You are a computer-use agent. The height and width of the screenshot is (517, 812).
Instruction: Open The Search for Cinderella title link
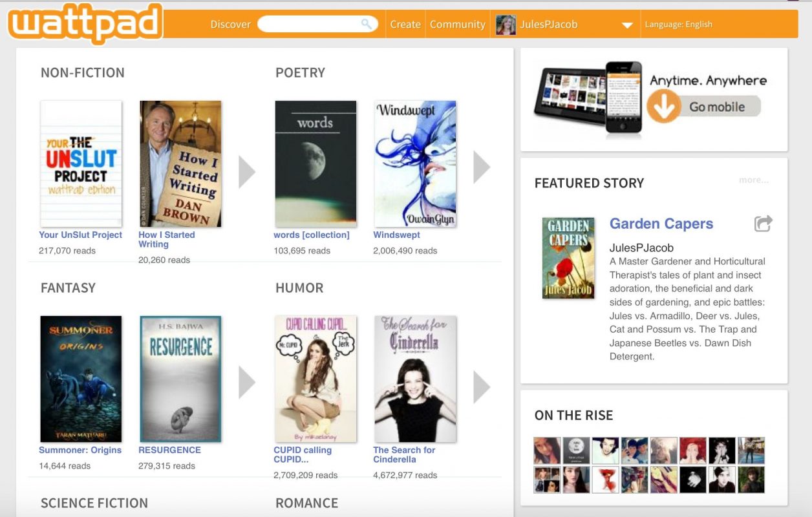click(404, 454)
